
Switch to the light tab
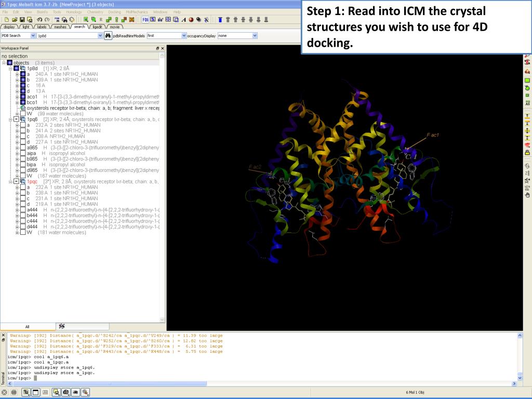point(26,27)
